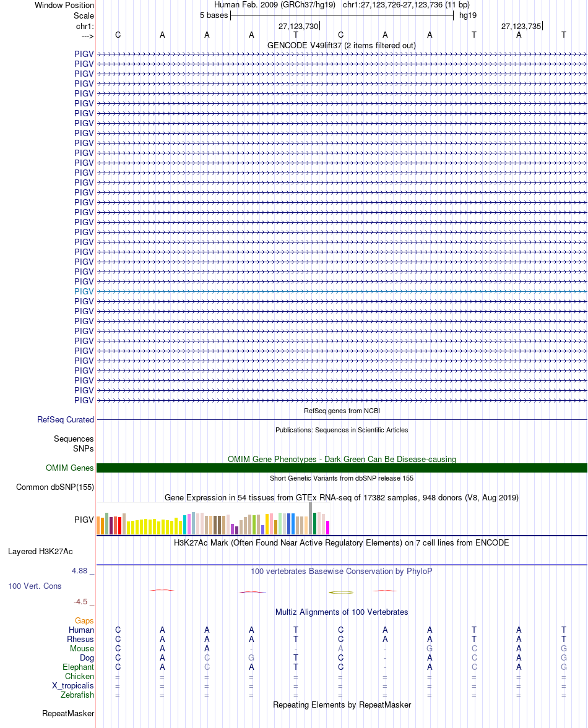Click the Window Position label
Viewport: 588px width, 728px height.
coord(64,5)
